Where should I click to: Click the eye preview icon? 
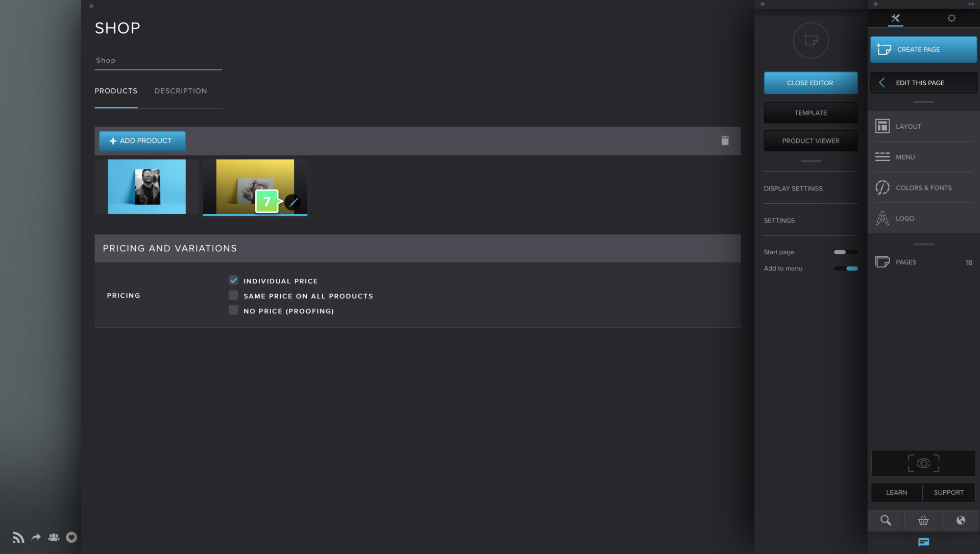point(923,463)
